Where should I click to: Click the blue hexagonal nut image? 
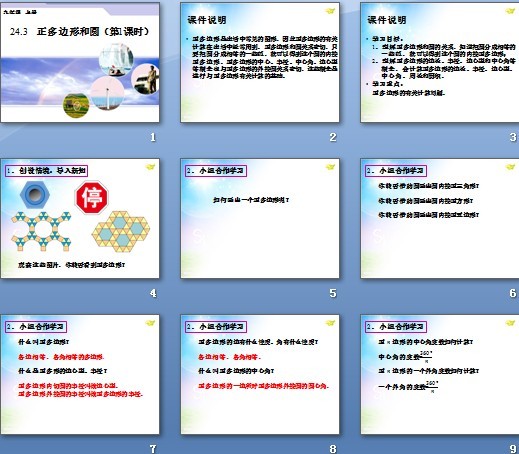click(x=35, y=195)
